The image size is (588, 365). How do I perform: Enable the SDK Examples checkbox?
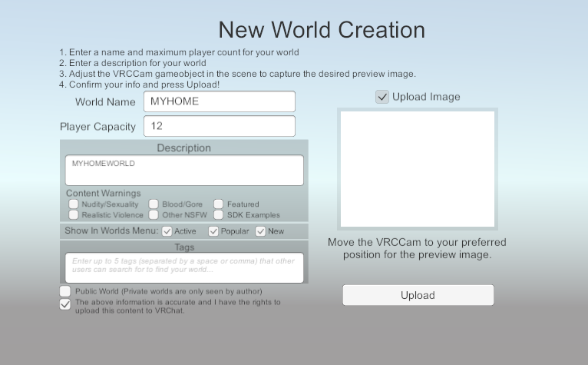pos(219,215)
